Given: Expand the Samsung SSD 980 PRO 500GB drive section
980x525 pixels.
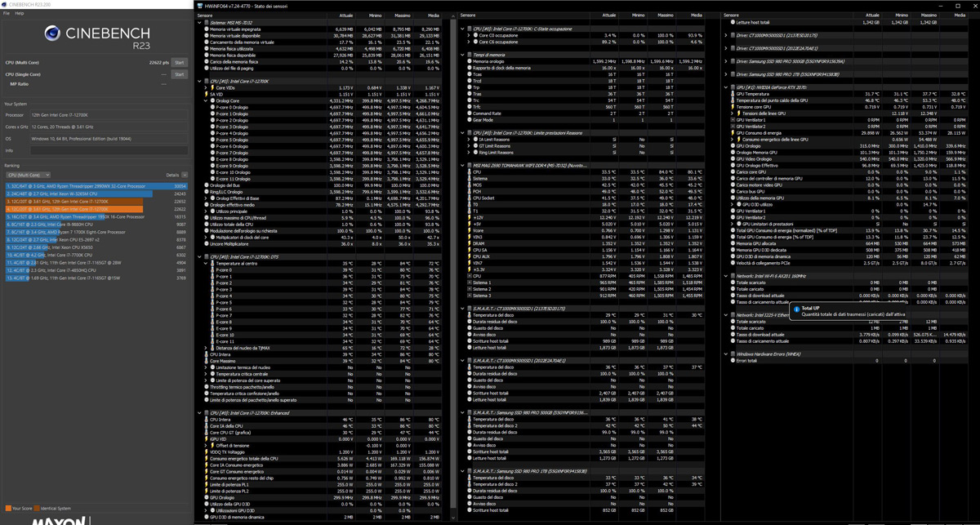Looking at the screenshot, I should 727,61.
